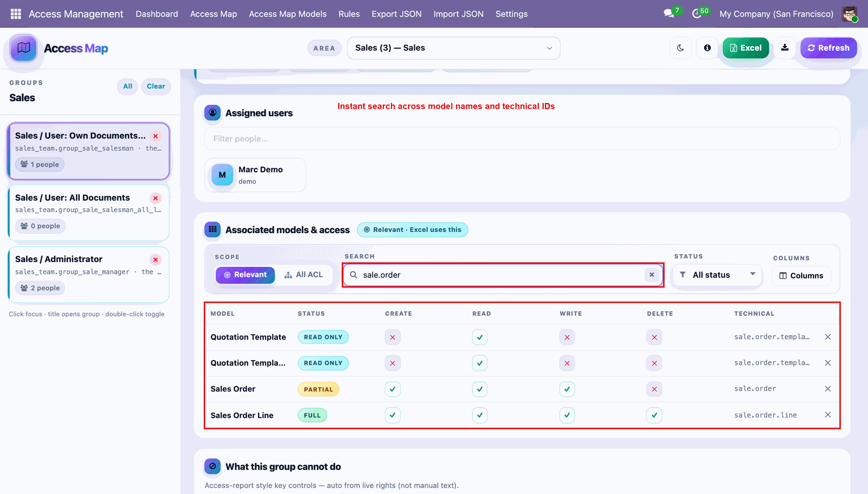The image size is (868, 494).
Task: Select All groups button
Action: 127,86
